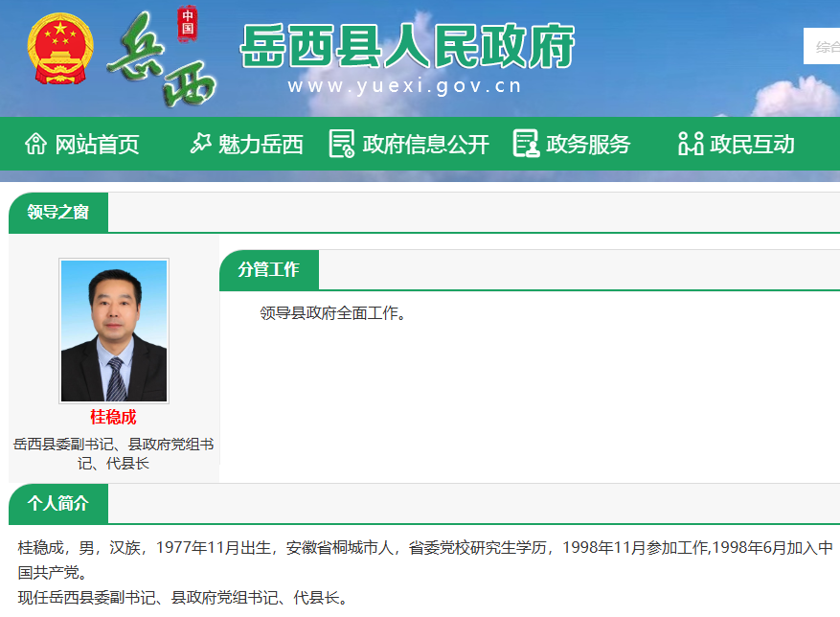Click the home icon beside 网站首页
This screenshot has height=617, width=840.
pyautogui.click(x=35, y=144)
